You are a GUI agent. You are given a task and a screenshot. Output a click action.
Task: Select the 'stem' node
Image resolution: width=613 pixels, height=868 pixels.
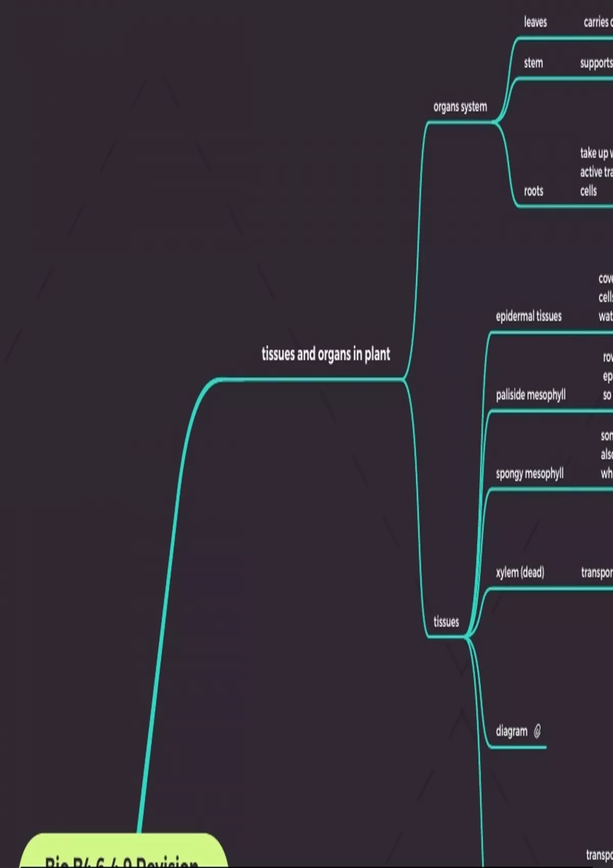pyautogui.click(x=533, y=63)
